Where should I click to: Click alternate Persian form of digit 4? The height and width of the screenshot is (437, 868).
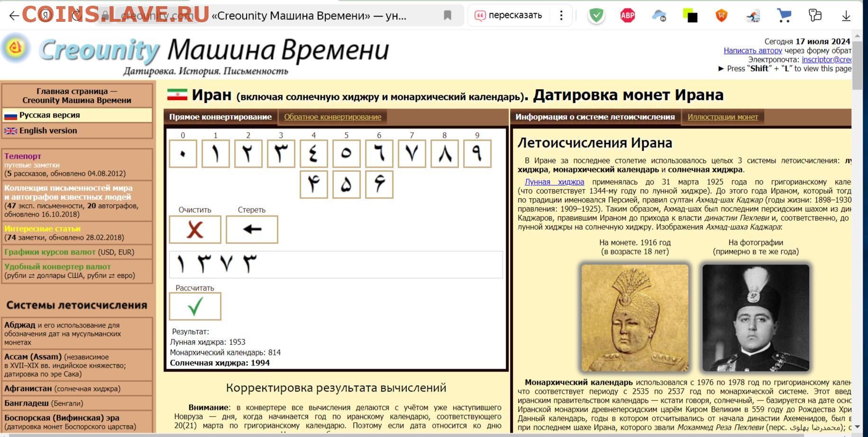[x=314, y=184]
